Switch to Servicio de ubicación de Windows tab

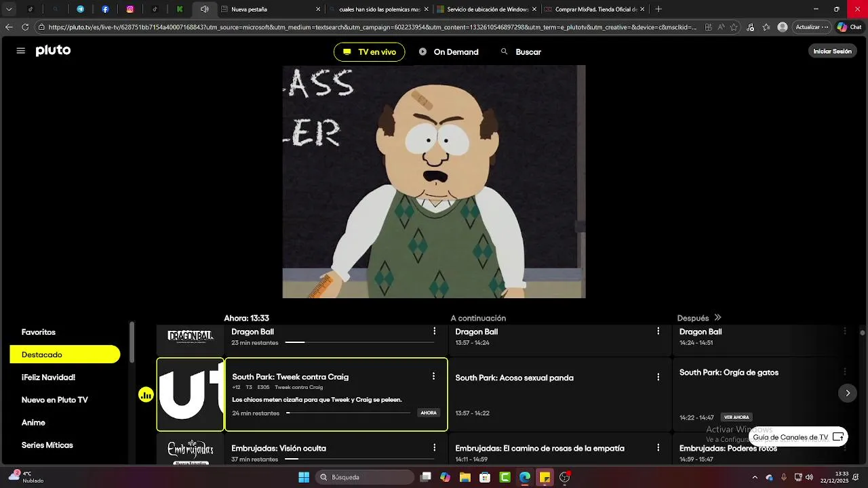(488, 9)
